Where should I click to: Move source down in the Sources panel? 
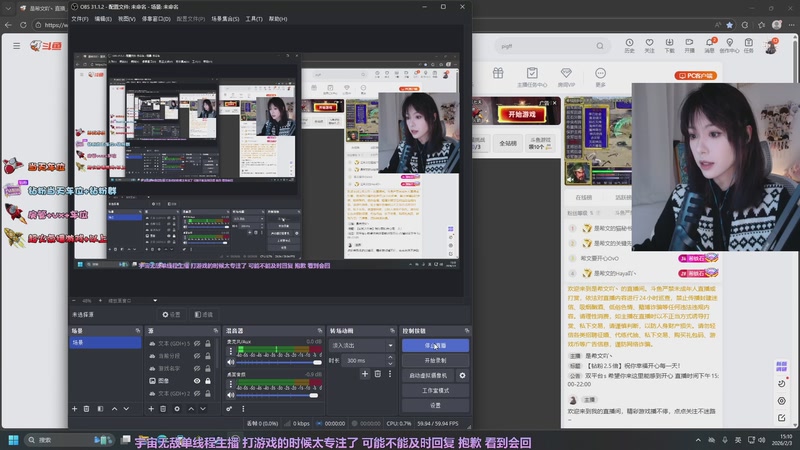203,409
